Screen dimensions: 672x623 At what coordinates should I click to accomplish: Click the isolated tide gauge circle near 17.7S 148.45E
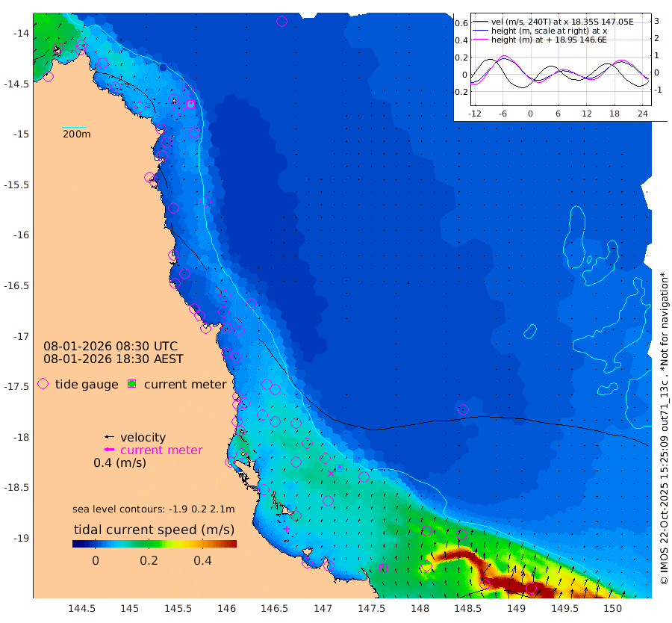(463, 409)
